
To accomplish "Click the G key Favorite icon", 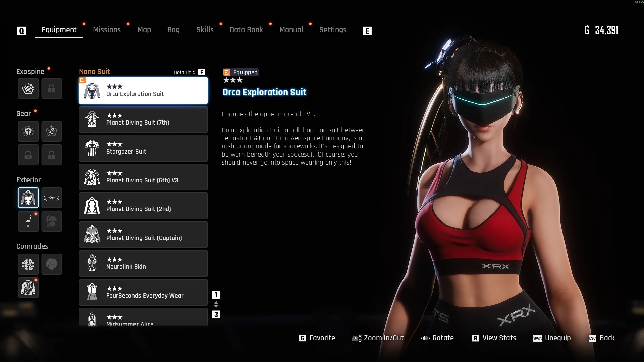I will click(x=302, y=338).
